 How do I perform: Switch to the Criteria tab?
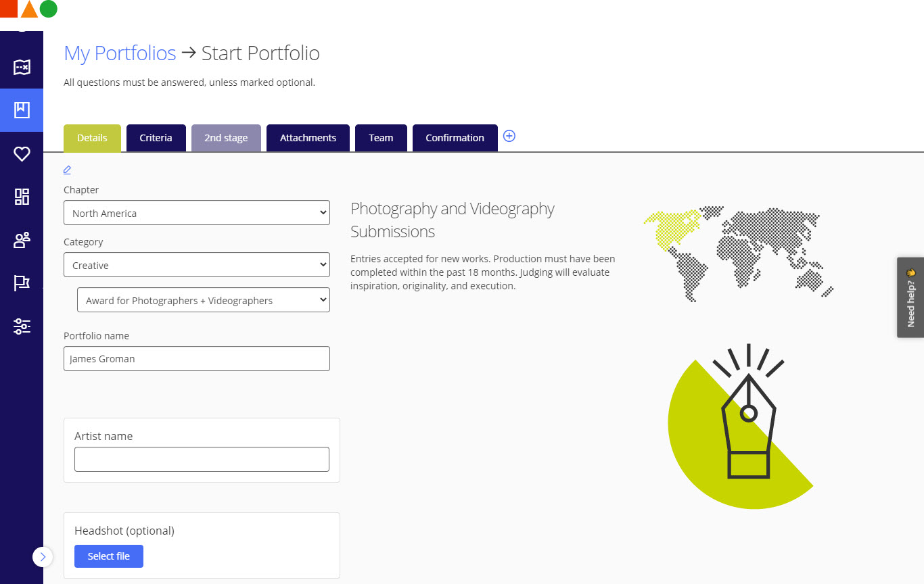[x=156, y=138]
